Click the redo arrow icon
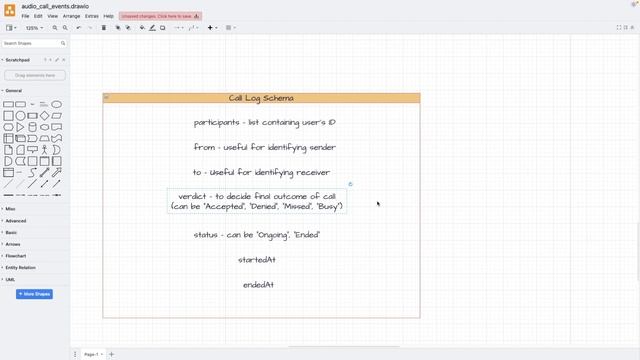Viewport: 640px width, 360px height. click(90, 28)
